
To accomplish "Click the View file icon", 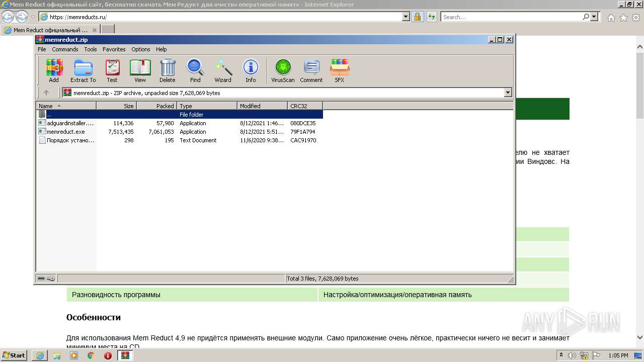I will [140, 70].
